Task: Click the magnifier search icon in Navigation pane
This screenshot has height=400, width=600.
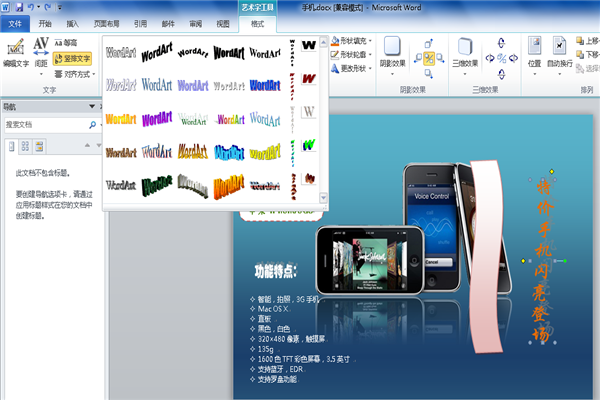Action: (92, 124)
